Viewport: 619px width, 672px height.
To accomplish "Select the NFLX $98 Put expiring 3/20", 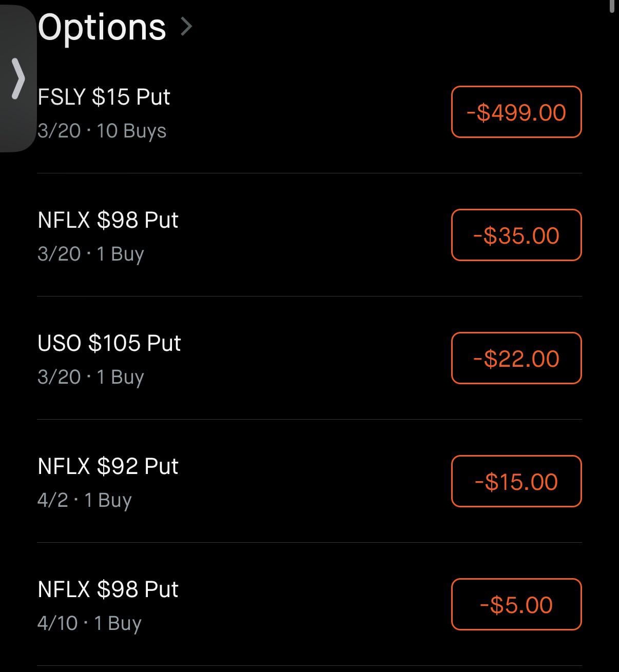I will pyautogui.click(x=108, y=220).
